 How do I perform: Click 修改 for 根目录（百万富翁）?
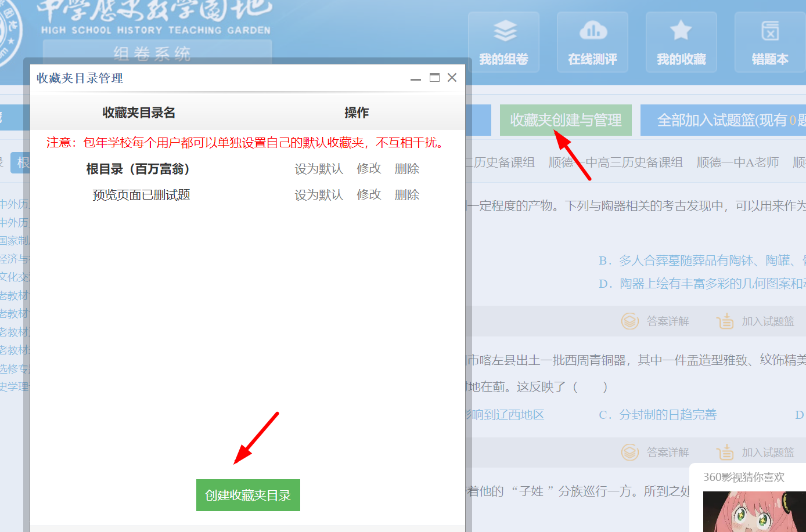click(x=369, y=169)
